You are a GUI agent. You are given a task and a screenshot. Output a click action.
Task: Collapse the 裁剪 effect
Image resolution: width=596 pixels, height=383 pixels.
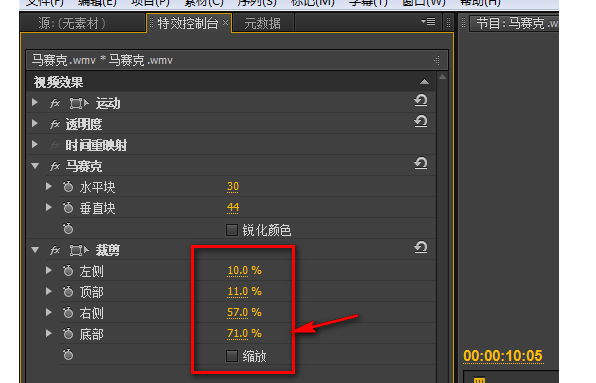pos(35,250)
